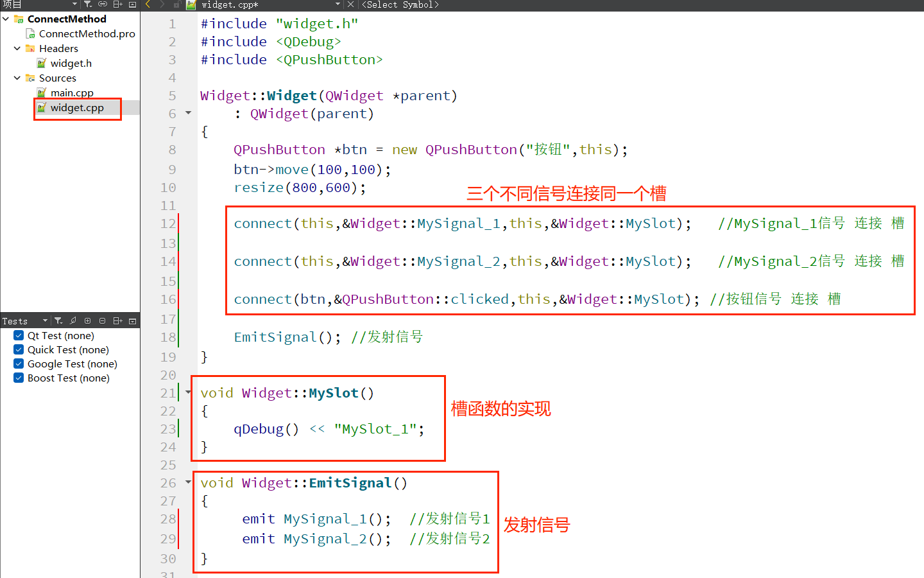The image size is (924, 578).
Task: Select ConnectMethod.pro file icon in tree
Action: 30,33
